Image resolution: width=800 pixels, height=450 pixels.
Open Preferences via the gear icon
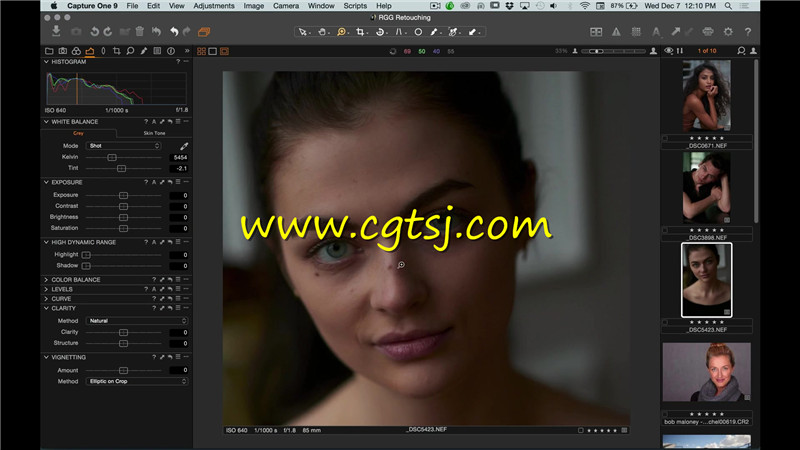tap(728, 32)
